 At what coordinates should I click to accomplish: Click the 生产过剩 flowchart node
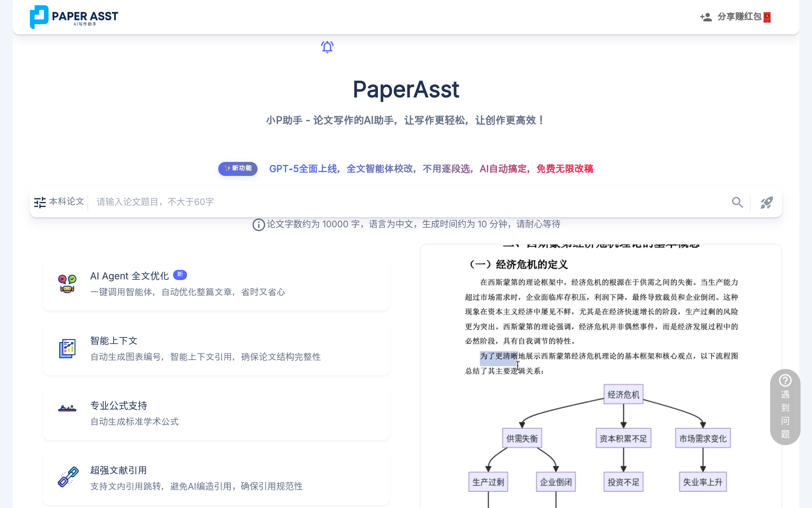point(488,482)
